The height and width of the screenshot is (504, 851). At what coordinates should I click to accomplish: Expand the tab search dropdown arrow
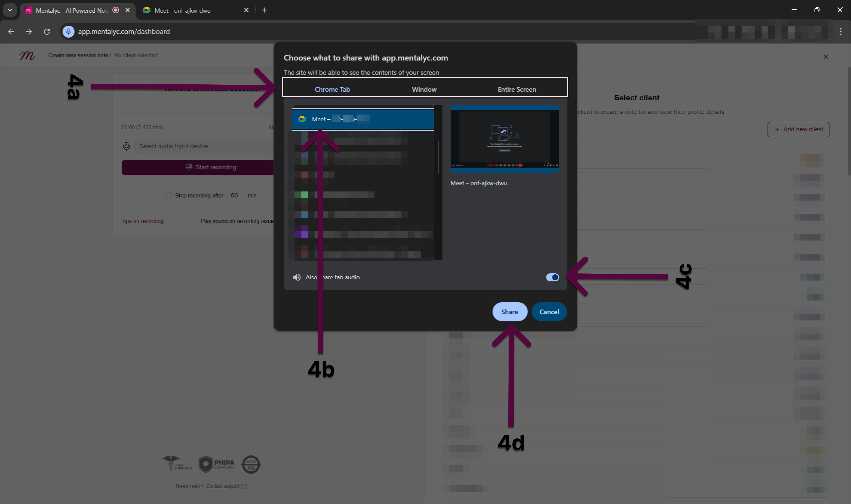pos(10,10)
